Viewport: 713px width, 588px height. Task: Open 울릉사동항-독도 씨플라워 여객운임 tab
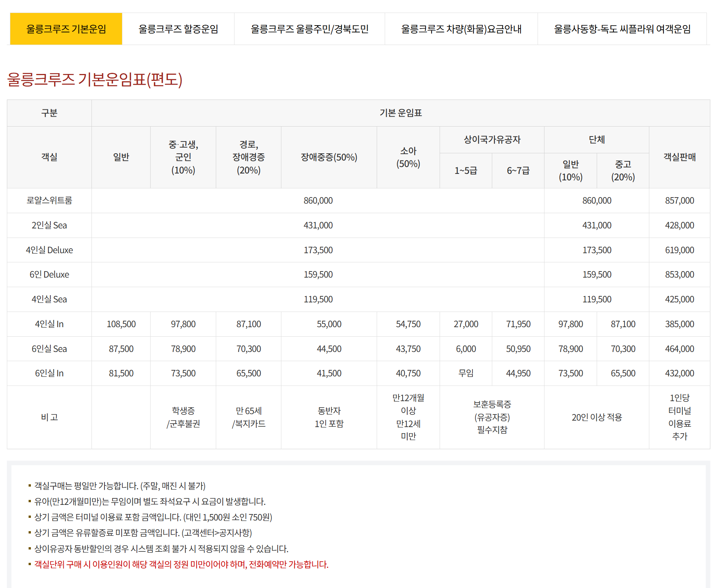[x=622, y=29]
